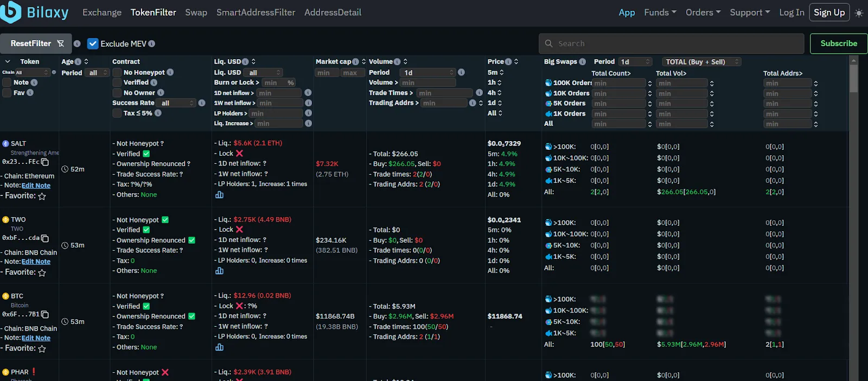
Task: Check the Tax ≤ 5% checkbox
Action: point(117,113)
